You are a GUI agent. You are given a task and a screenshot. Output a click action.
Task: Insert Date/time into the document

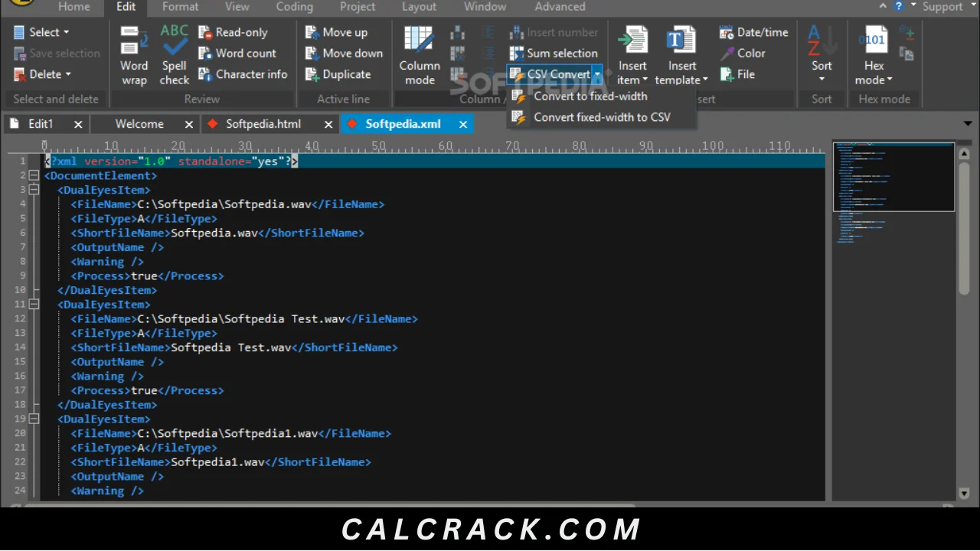point(754,32)
